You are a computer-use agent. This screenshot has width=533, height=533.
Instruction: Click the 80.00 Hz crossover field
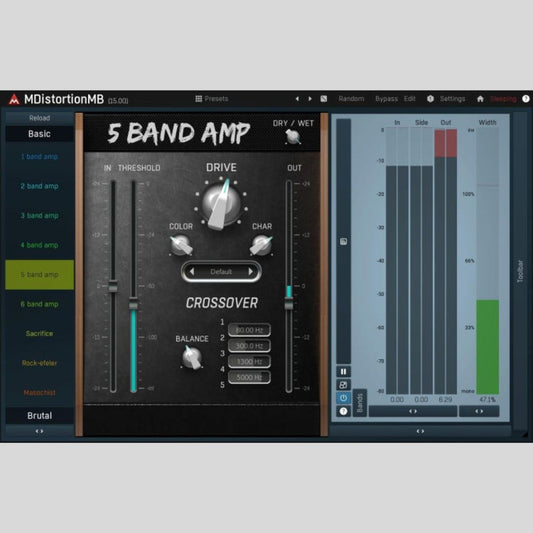[249, 330]
